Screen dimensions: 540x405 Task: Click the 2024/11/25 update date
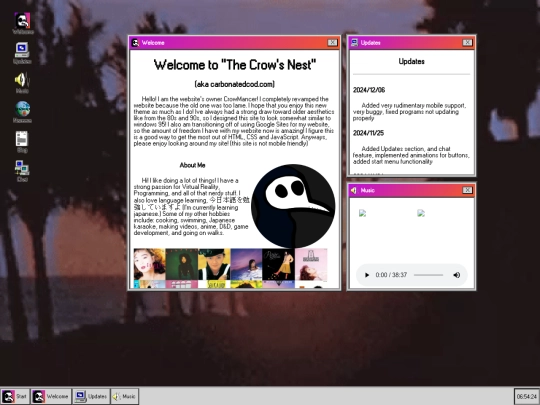pyautogui.click(x=368, y=133)
